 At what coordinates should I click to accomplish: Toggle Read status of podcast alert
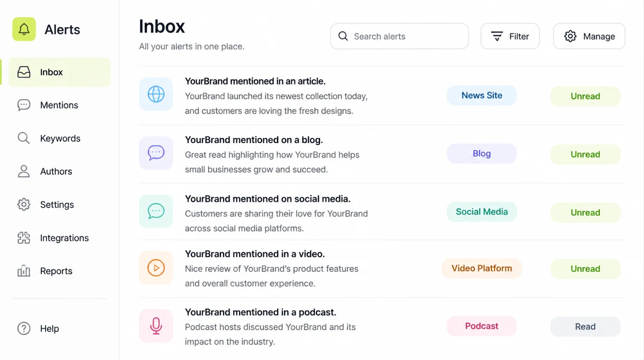[x=586, y=326]
